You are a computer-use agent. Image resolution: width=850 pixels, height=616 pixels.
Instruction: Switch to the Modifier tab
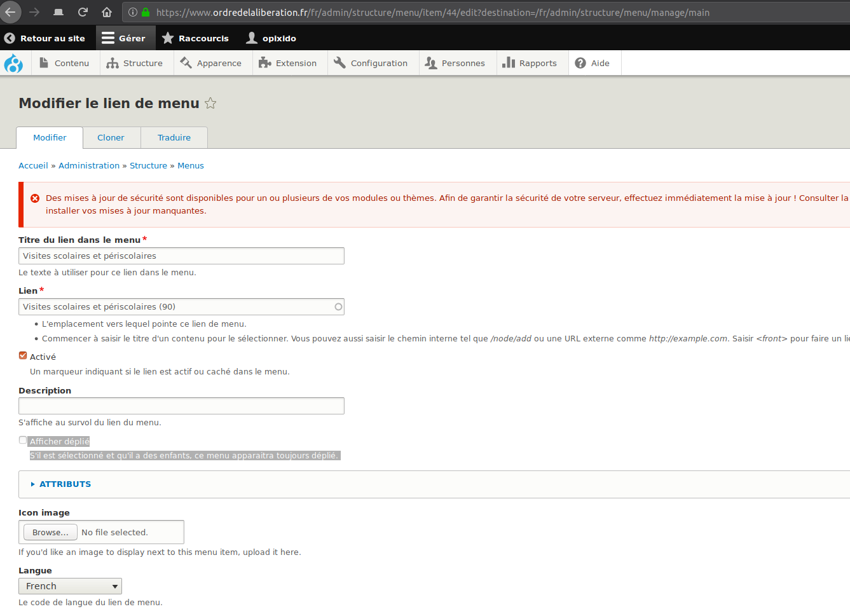pos(50,138)
